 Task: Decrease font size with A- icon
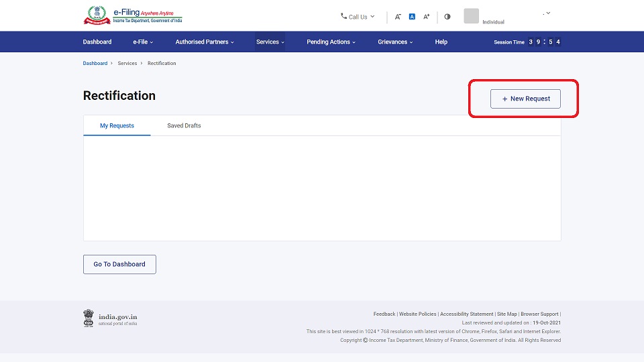pos(398,17)
